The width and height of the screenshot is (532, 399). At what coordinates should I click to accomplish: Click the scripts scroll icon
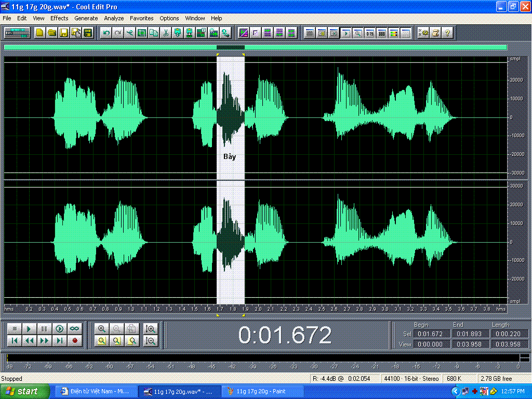(x=436, y=33)
